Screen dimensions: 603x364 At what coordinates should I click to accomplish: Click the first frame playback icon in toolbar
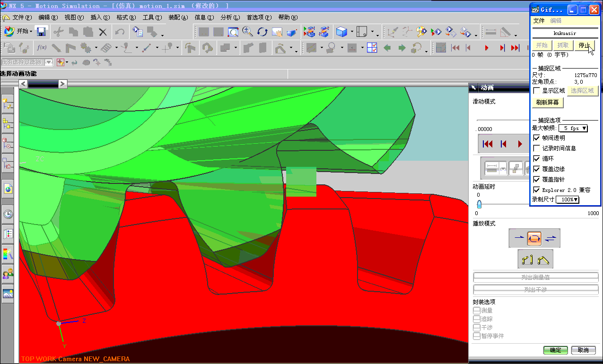pos(455,47)
